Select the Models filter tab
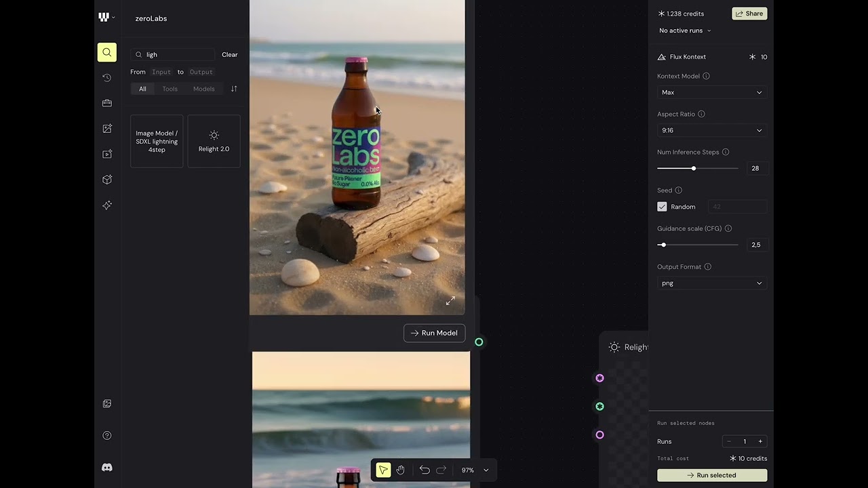The width and height of the screenshot is (868, 488). (204, 89)
